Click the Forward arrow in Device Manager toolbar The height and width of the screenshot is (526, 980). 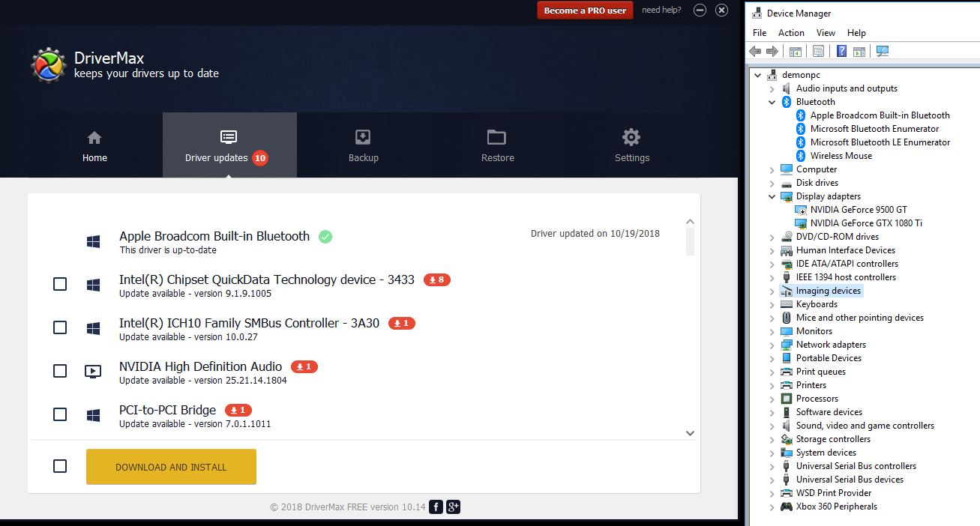click(772, 52)
